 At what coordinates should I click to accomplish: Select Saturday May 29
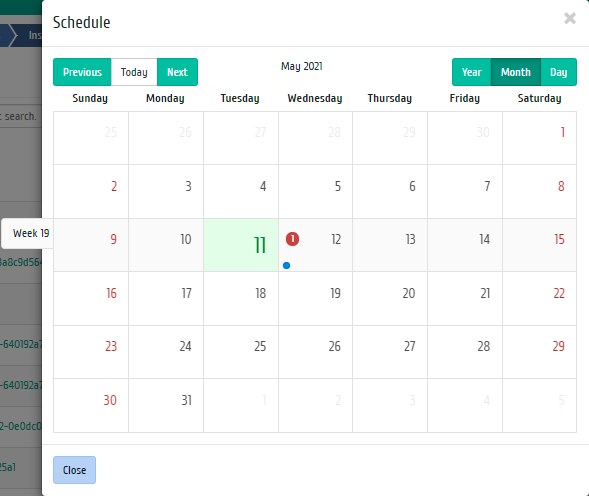[x=539, y=352]
